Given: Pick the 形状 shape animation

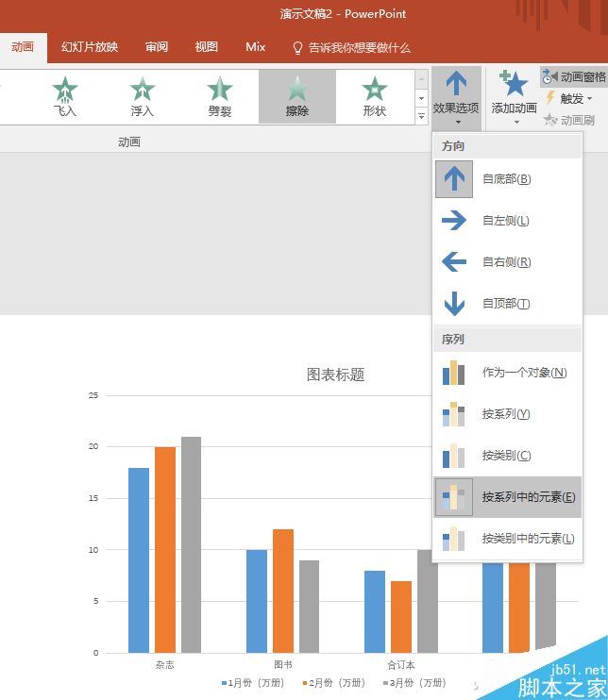Looking at the screenshot, I should 375,96.
